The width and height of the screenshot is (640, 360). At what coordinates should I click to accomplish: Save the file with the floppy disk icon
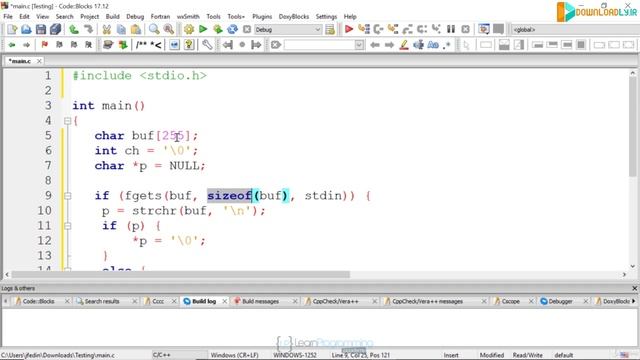(41, 29)
